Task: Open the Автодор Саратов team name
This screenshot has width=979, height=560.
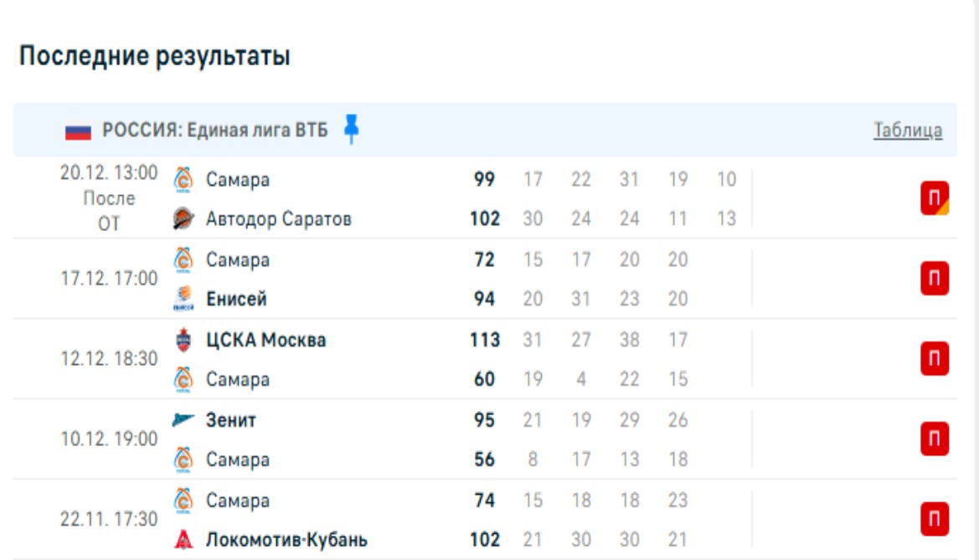Action: [x=279, y=219]
